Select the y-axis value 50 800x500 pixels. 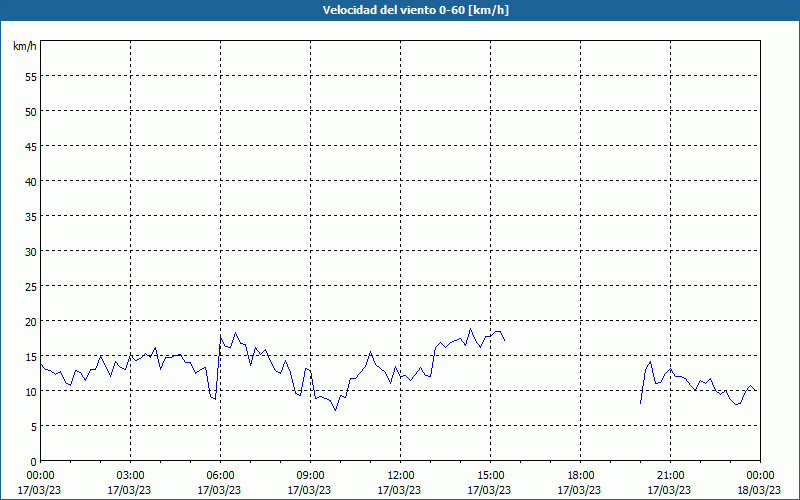(x=31, y=111)
